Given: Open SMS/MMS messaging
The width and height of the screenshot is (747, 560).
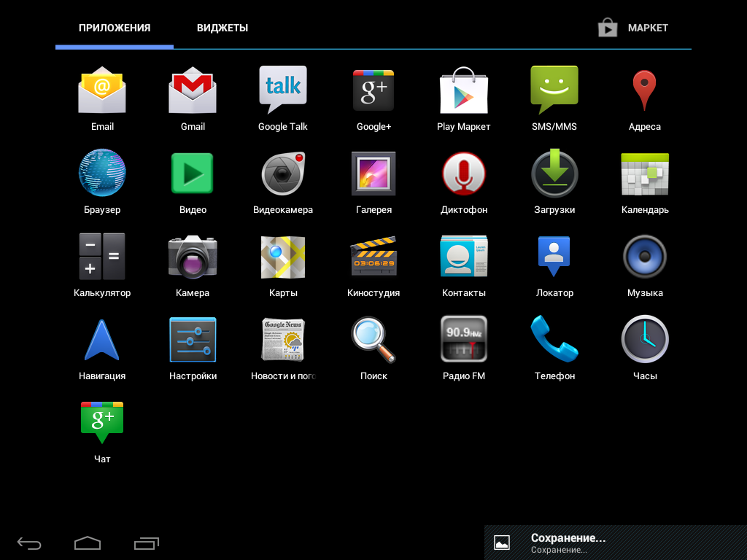Looking at the screenshot, I should 554,98.
